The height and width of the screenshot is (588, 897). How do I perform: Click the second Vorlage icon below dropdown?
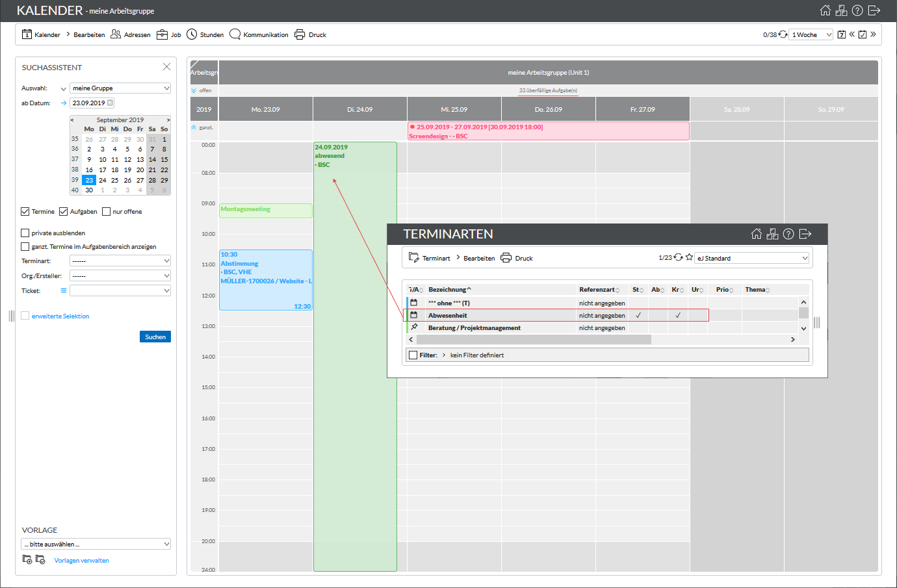pos(40,559)
